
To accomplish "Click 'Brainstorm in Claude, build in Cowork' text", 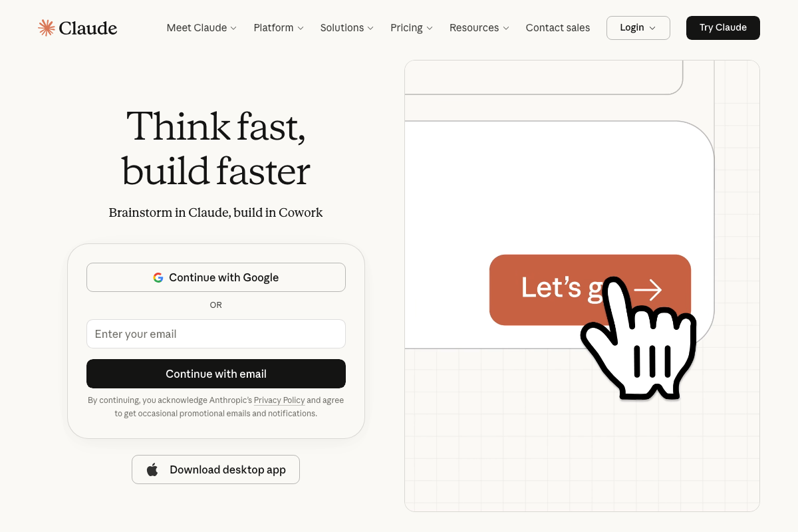I will (x=216, y=213).
